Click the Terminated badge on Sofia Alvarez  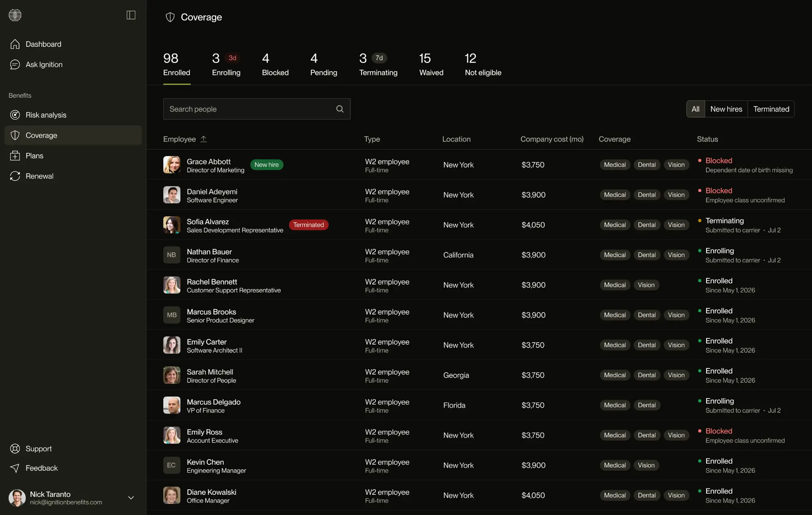308,225
